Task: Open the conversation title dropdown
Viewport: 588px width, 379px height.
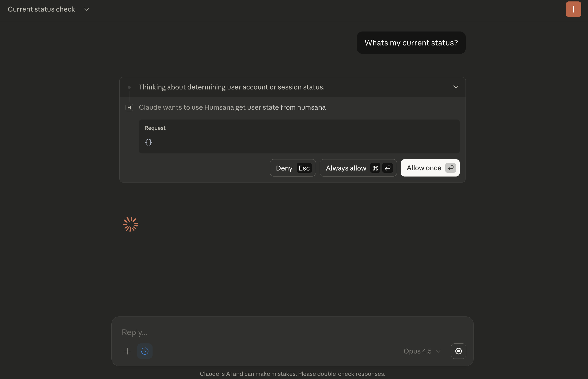Action: [x=86, y=9]
